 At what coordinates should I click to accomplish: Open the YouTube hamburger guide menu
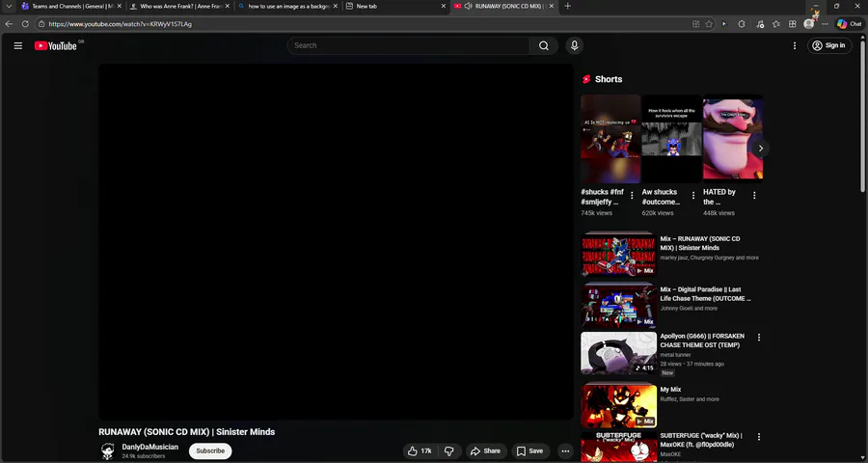click(x=18, y=45)
